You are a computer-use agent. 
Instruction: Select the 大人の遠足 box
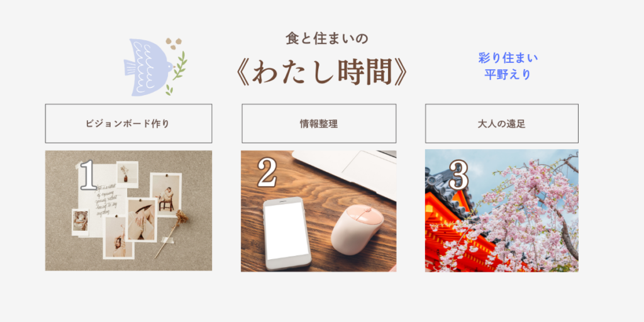coord(501,124)
